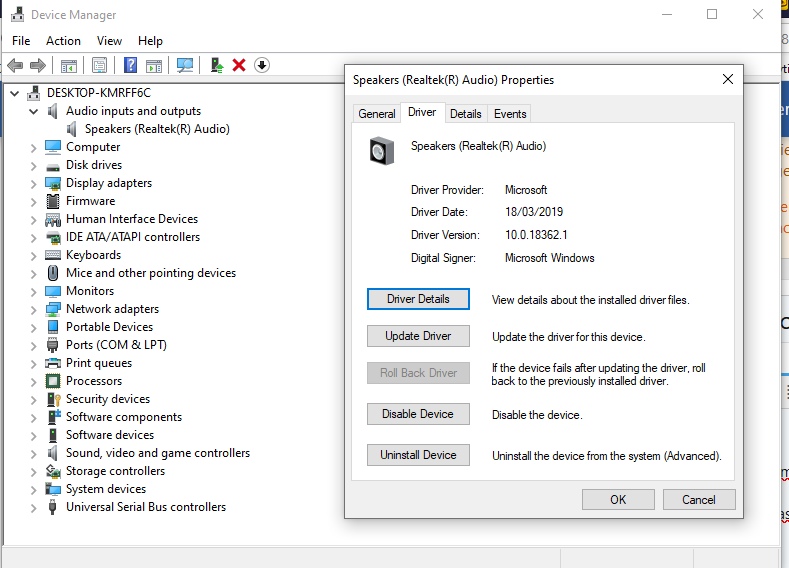Image resolution: width=789 pixels, height=568 pixels.
Task: Click the Network adapters icon
Action: [53, 309]
